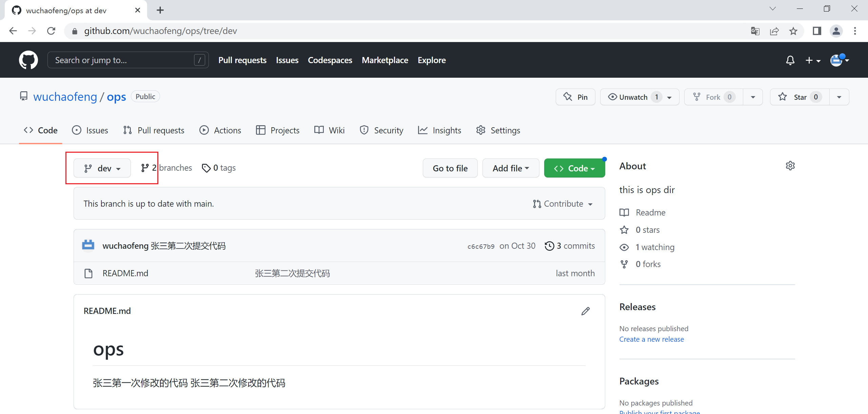
Task: Open Chrome three-dot menu
Action: coord(855,31)
